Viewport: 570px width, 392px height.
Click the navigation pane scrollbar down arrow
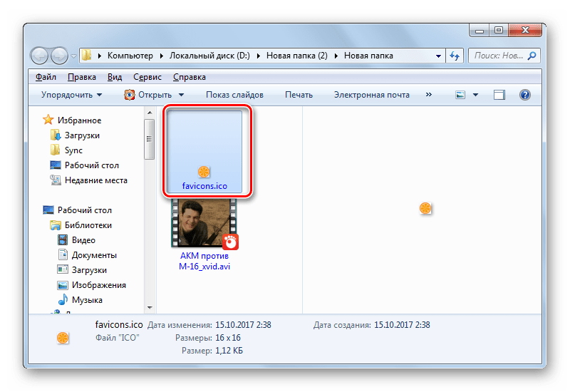(x=150, y=308)
